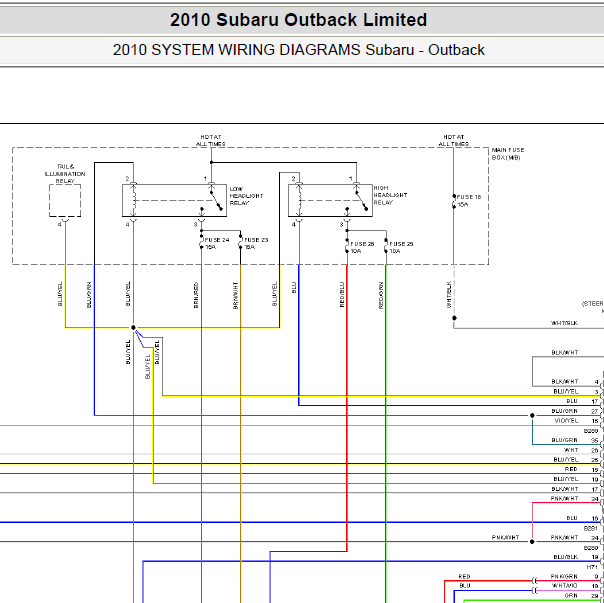Image resolution: width=604 pixels, height=603 pixels.
Task: Click the vertical "BRN/RED" wire label
Action: coord(196,295)
